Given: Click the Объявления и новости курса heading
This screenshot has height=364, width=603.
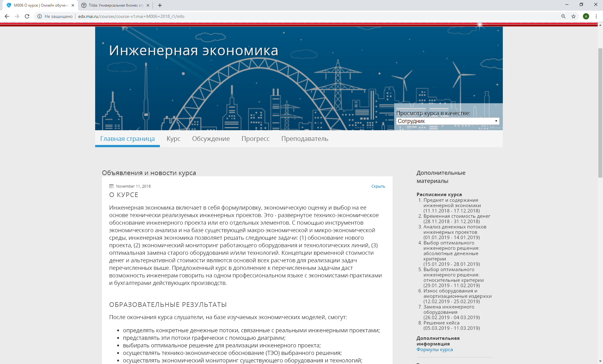Looking at the screenshot, I should [149, 173].
